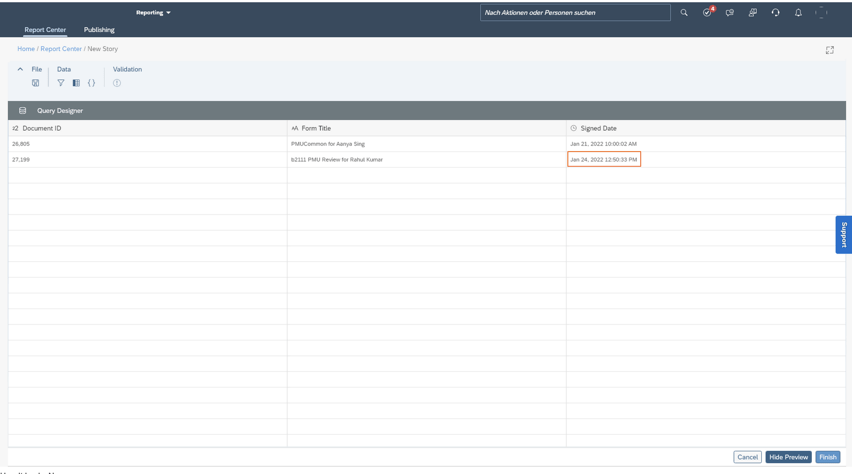Click the Cancel button
Image resolution: width=852 pixels, height=474 pixels.
[747, 457]
